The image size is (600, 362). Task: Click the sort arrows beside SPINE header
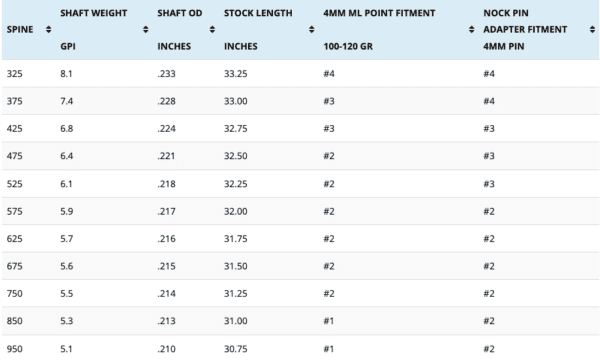[48, 29]
